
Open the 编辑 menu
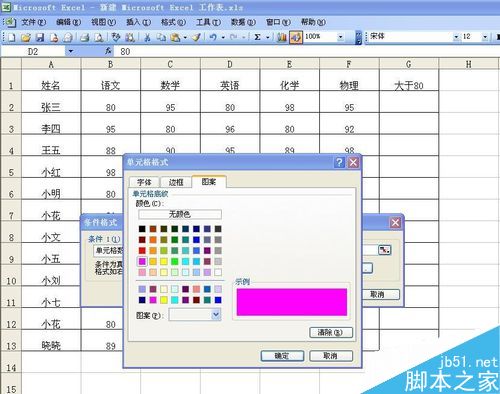pos(68,22)
